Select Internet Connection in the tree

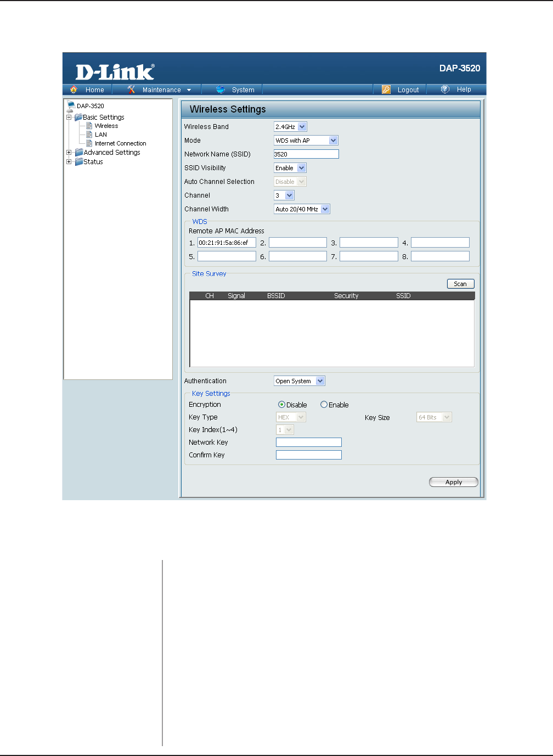121,143
